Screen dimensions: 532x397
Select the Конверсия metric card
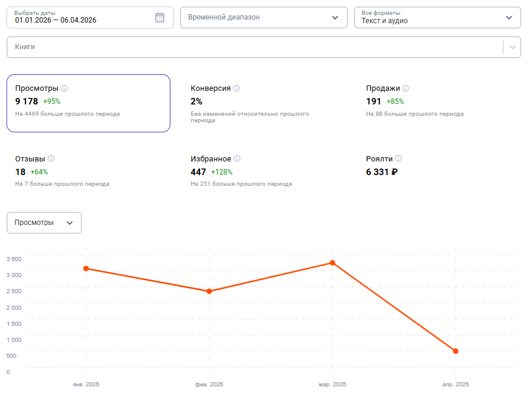pos(264,103)
